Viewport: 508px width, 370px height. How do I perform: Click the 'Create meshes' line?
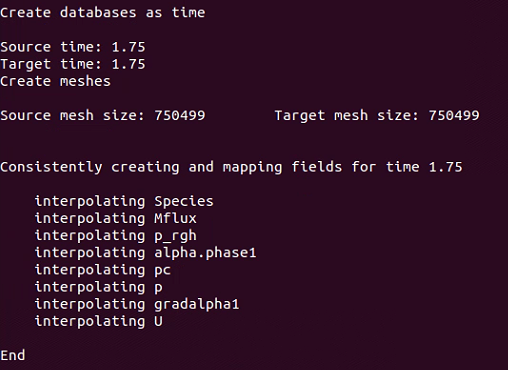[55, 81]
